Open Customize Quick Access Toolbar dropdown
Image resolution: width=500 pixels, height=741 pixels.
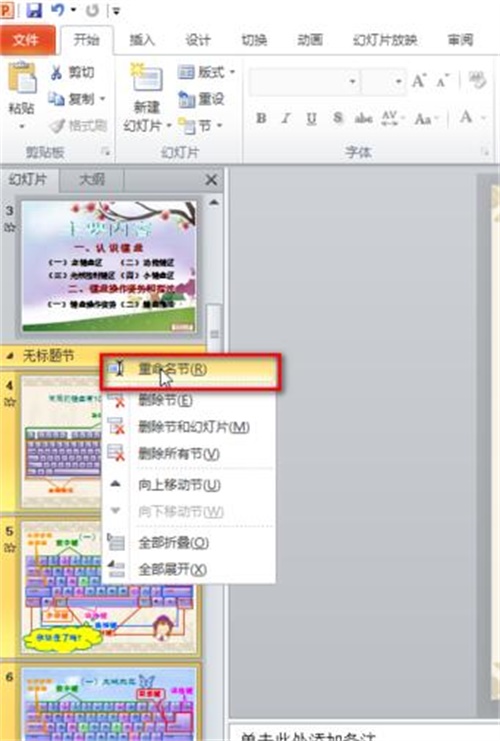point(116,11)
